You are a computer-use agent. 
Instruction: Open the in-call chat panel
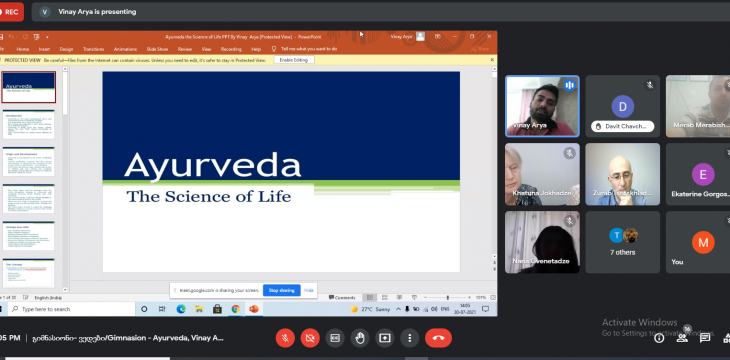click(x=705, y=338)
